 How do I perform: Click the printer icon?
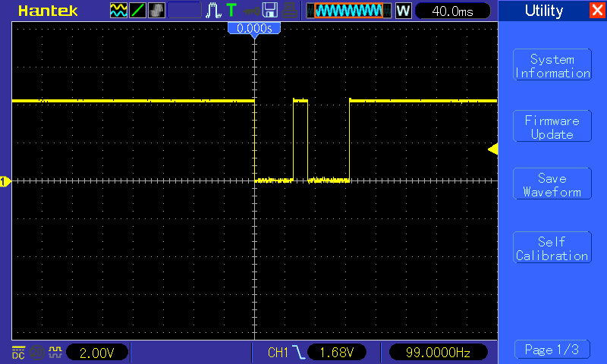[289, 11]
